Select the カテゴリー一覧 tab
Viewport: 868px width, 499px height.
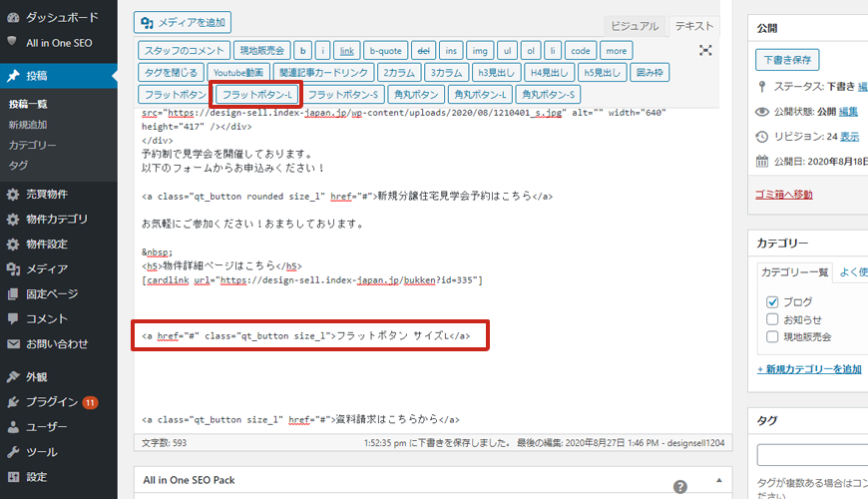pos(794,271)
